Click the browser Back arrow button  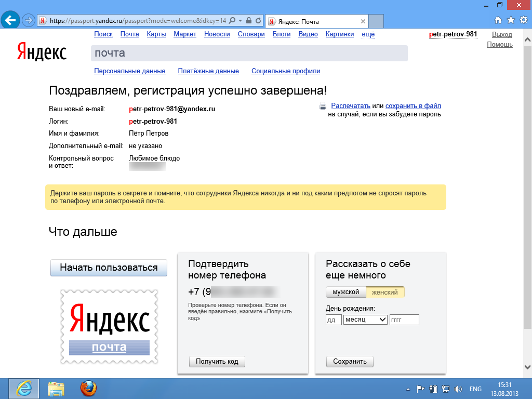coord(10,20)
